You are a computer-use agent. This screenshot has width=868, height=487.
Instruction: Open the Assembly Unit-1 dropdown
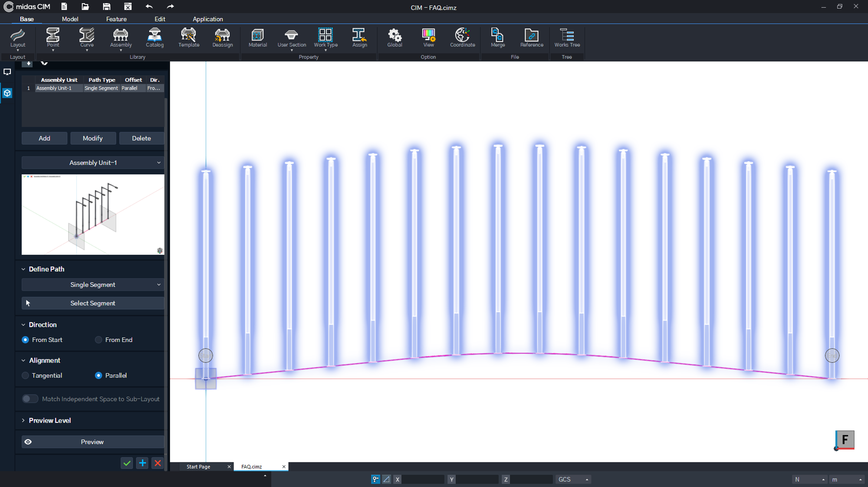(x=93, y=163)
